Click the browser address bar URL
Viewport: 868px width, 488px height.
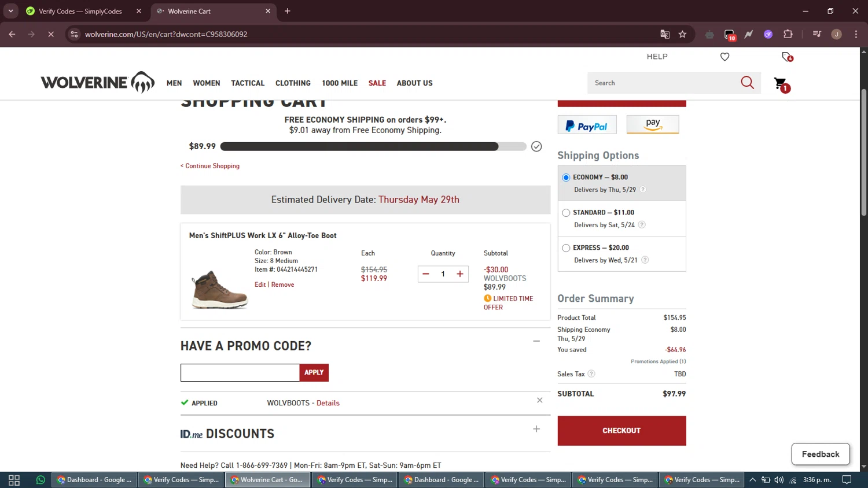pos(166,34)
